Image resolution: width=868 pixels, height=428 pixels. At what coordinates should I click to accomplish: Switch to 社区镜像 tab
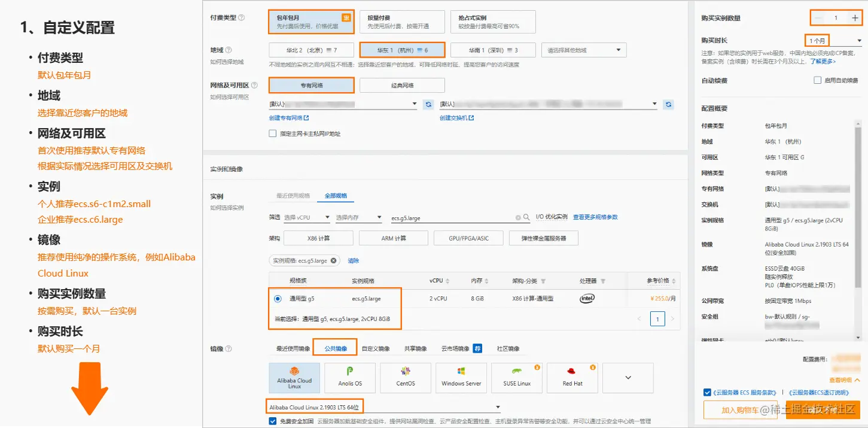click(508, 348)
